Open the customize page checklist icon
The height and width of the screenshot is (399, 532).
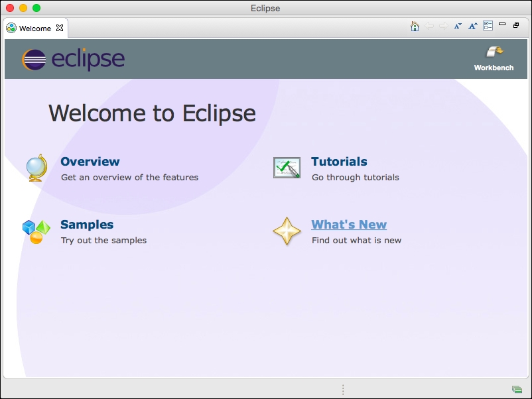(x=488, y=26)
